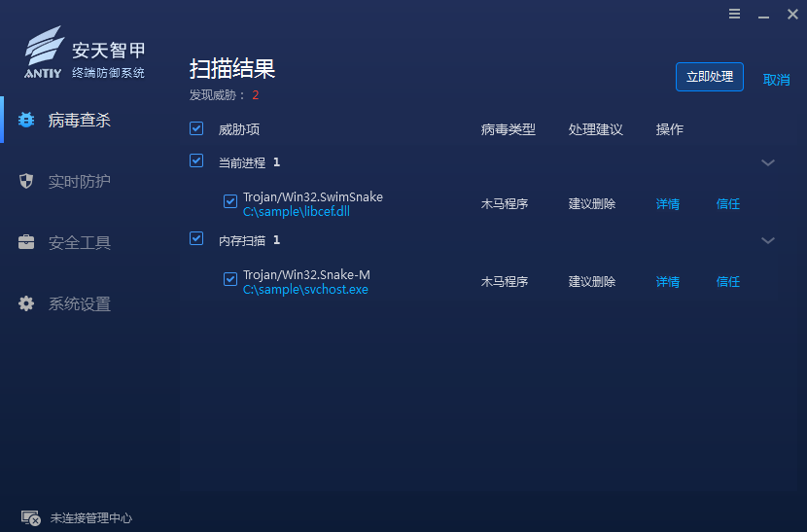Uncheck the Trojan/Win32.Snake-M checkbox

pyautogui.click(x=230, y=279)
